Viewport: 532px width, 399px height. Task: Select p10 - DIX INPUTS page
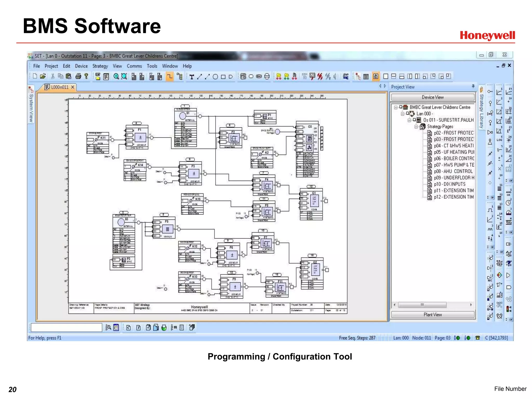(446, 184)
